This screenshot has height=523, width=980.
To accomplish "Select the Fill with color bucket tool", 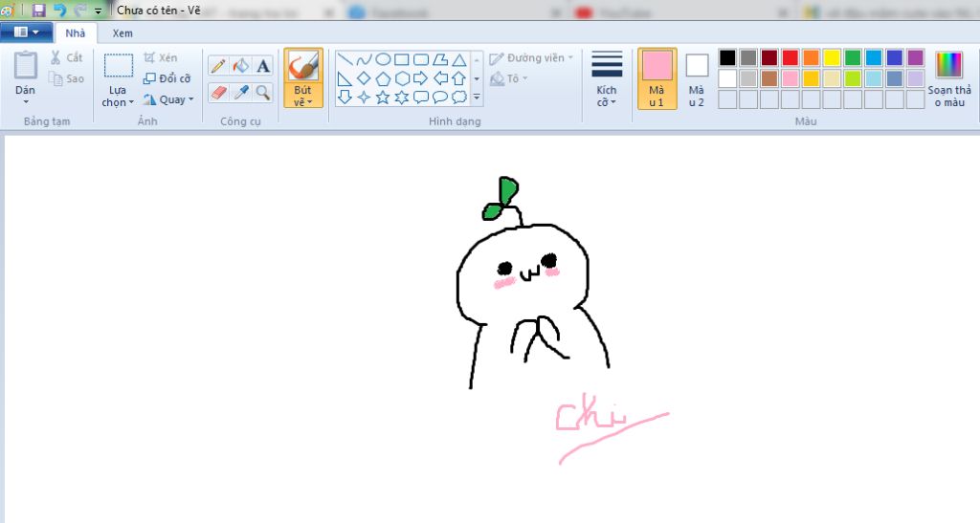I will 240,66.
